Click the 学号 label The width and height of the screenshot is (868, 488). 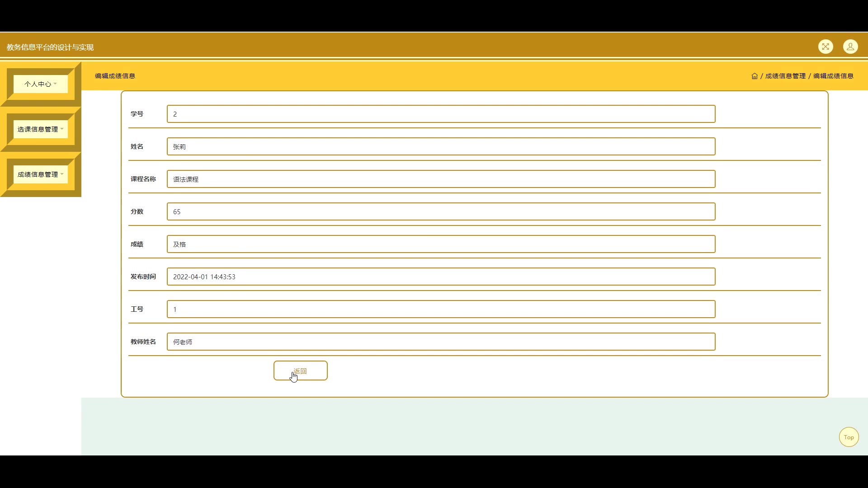point(137,114)
